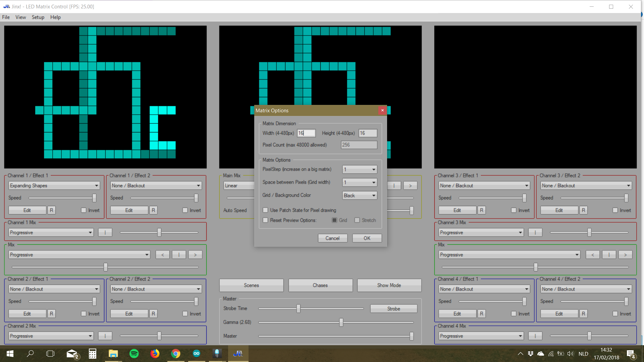Open the View menu
Viewport: 644px width, 362px height.
pos(20,17)
